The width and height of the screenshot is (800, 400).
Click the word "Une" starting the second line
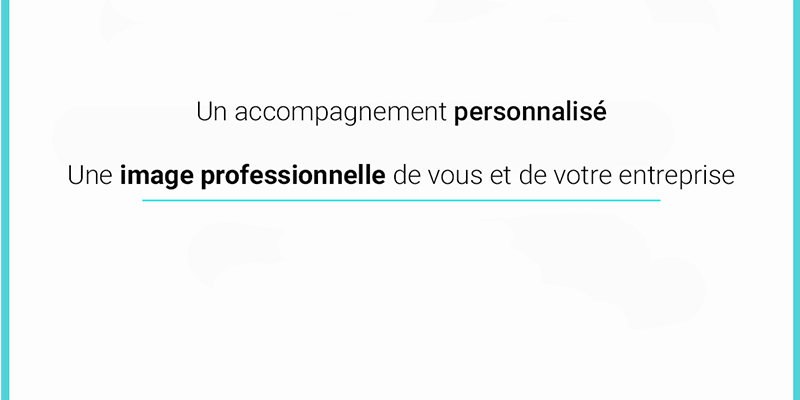(90, 177)
